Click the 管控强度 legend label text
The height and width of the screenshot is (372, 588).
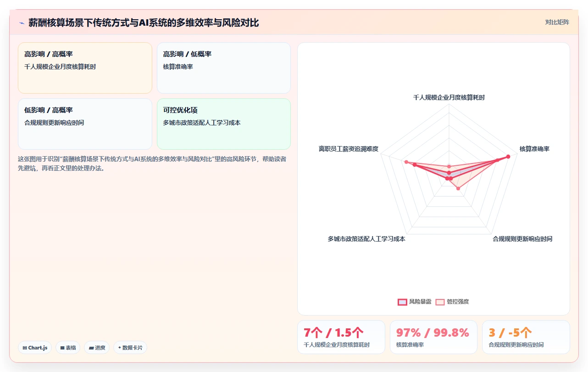pos(458,302)
